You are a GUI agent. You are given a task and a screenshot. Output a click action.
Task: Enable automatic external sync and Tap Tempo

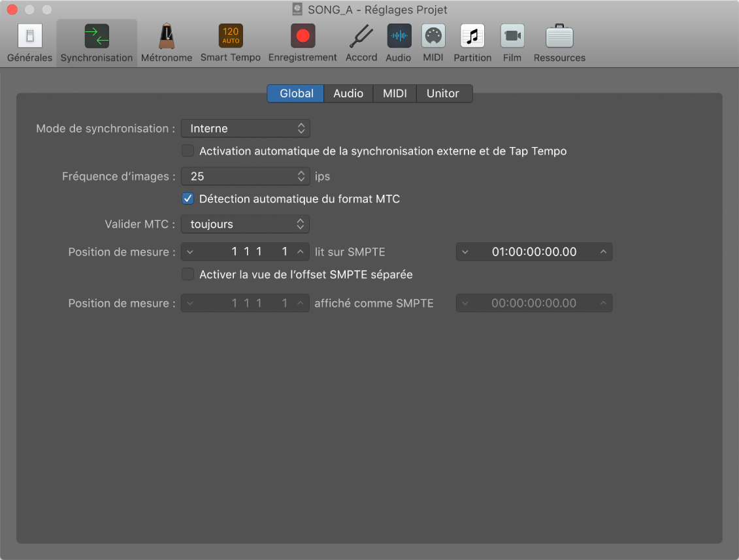click(x=188, y=151)
